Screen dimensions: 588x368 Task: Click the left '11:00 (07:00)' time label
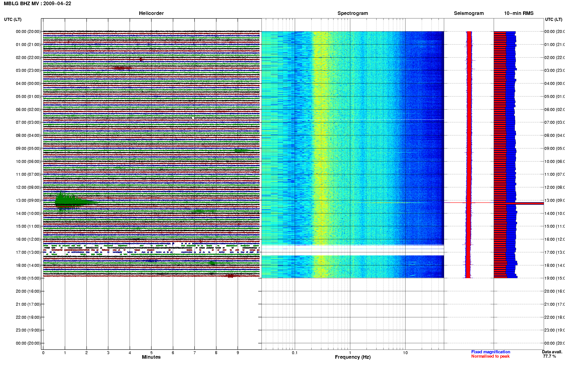(x=28, y=174)
